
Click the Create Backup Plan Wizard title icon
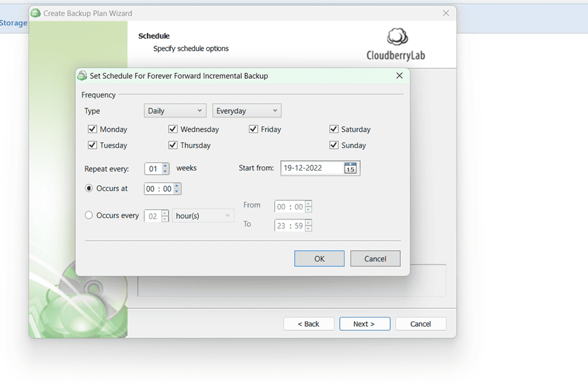coord(36,13)
